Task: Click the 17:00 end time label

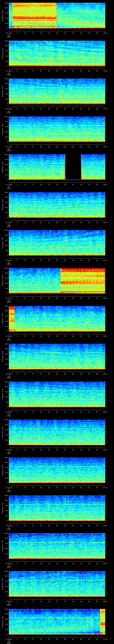Action: click(105, 109)
